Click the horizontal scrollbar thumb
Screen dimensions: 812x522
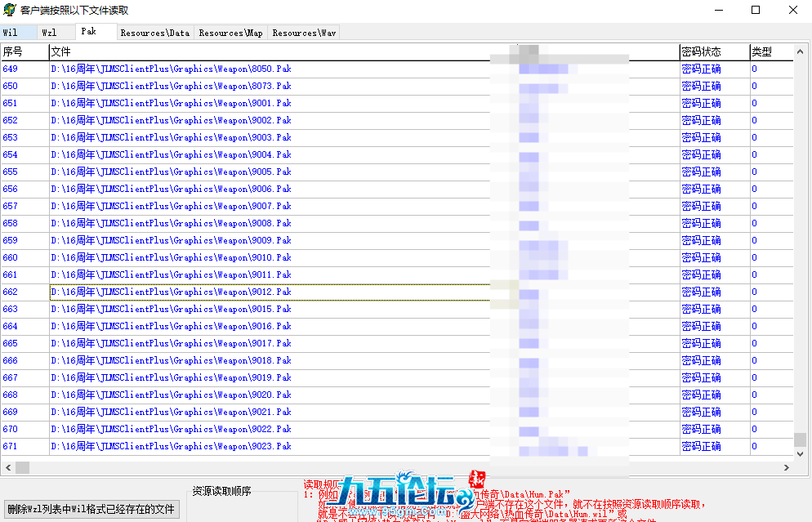[x=22, y=467]
